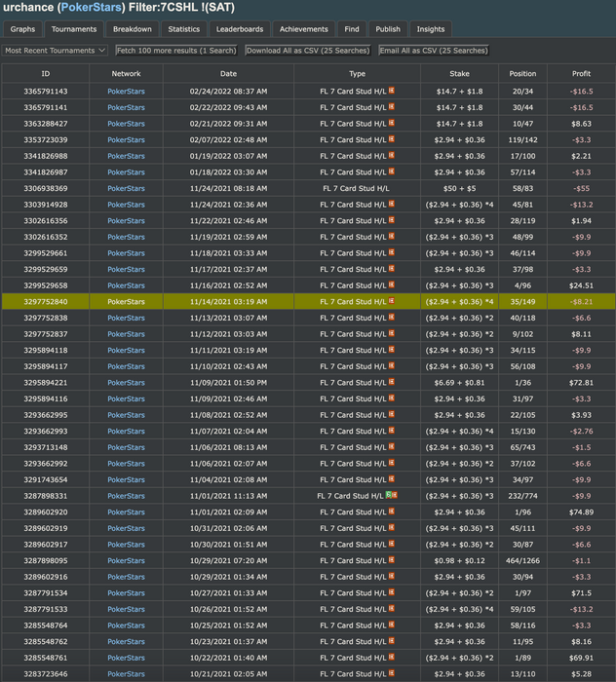Click profit value $74.89
616x682 pixels.
point(581,511)
